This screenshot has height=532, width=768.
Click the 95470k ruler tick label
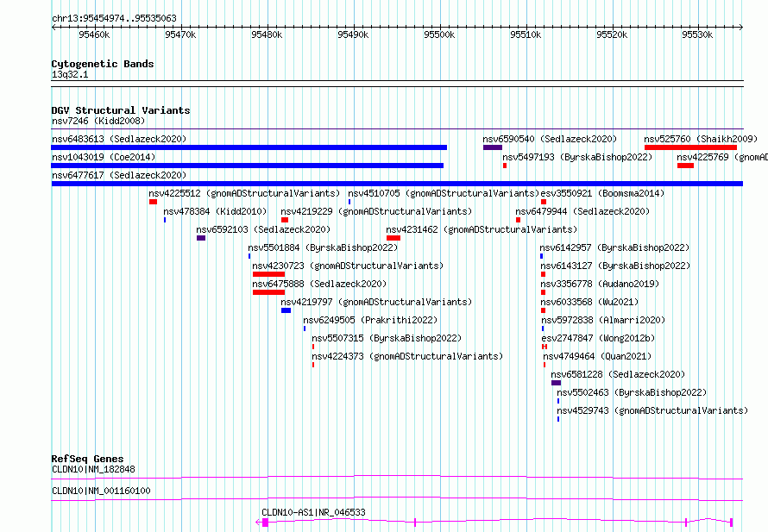tap(180, 34)
